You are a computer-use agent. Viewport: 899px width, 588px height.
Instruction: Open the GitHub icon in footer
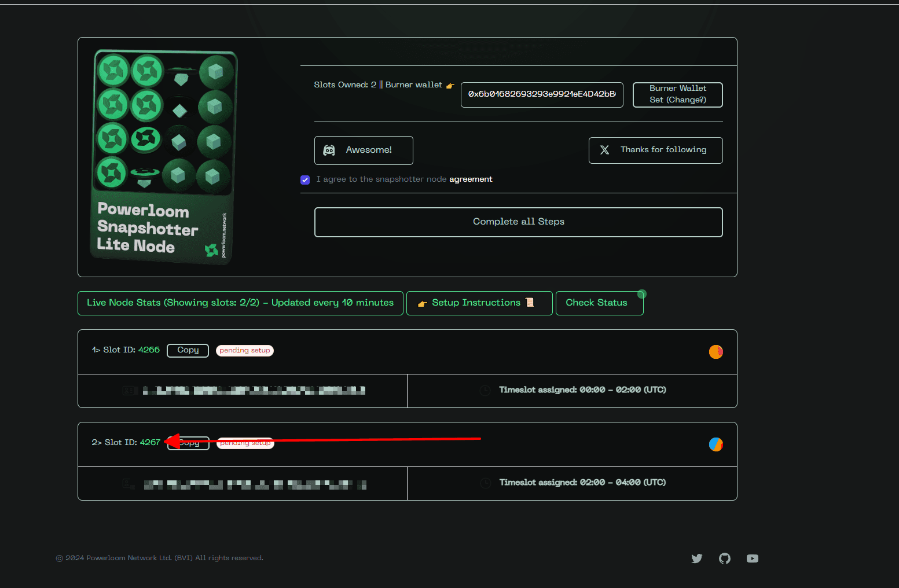coord(725,558)
